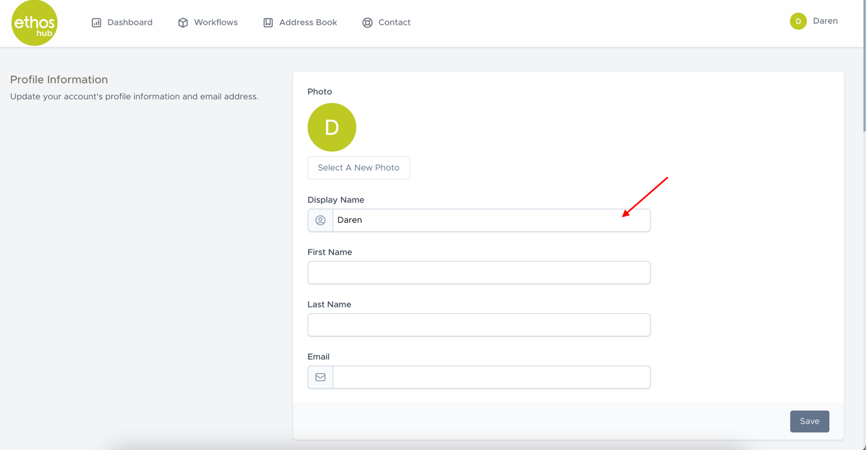Click the Workflows cube icon
Viewport: 868px width, 450px height.
coord(183,22)
